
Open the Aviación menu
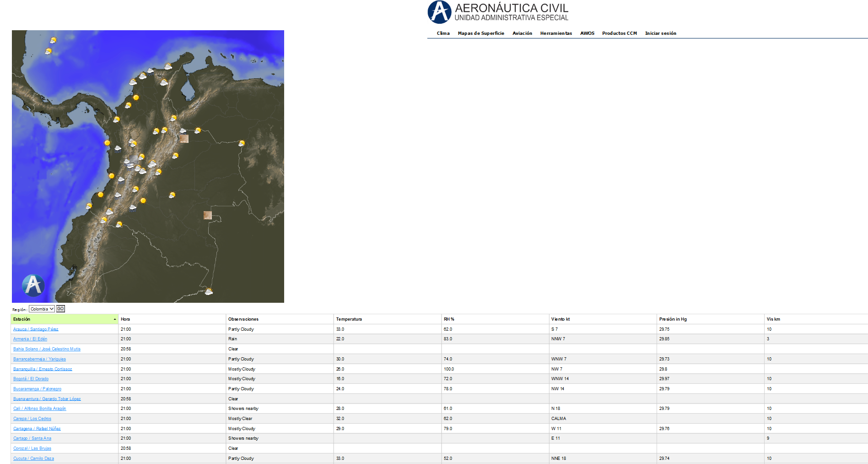(522, 33)
